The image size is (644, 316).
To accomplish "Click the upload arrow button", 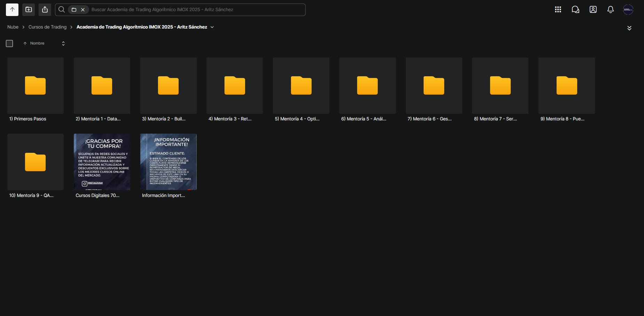I will coord(12,10).
